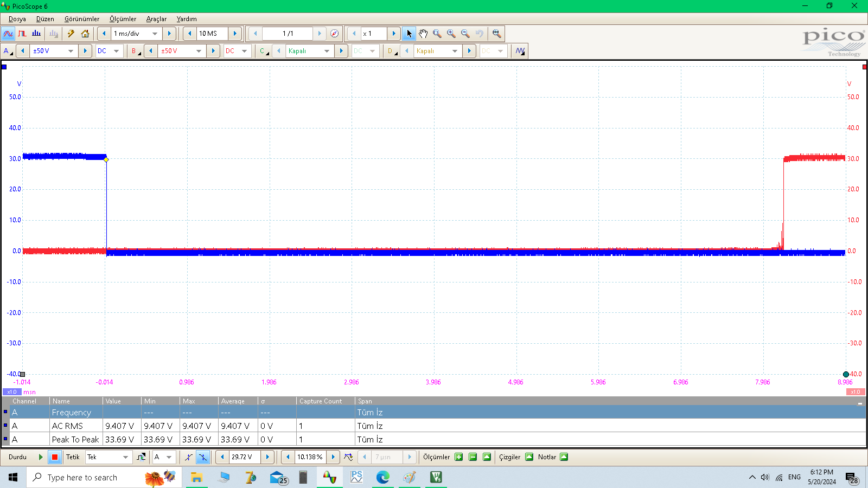Decrease timebase with left arrow

[104, 34]
